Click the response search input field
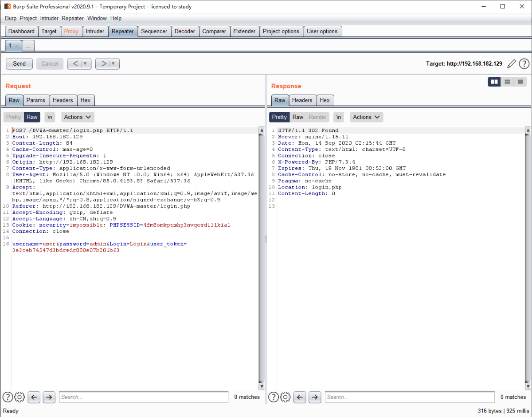 click(x=409, y=397)
